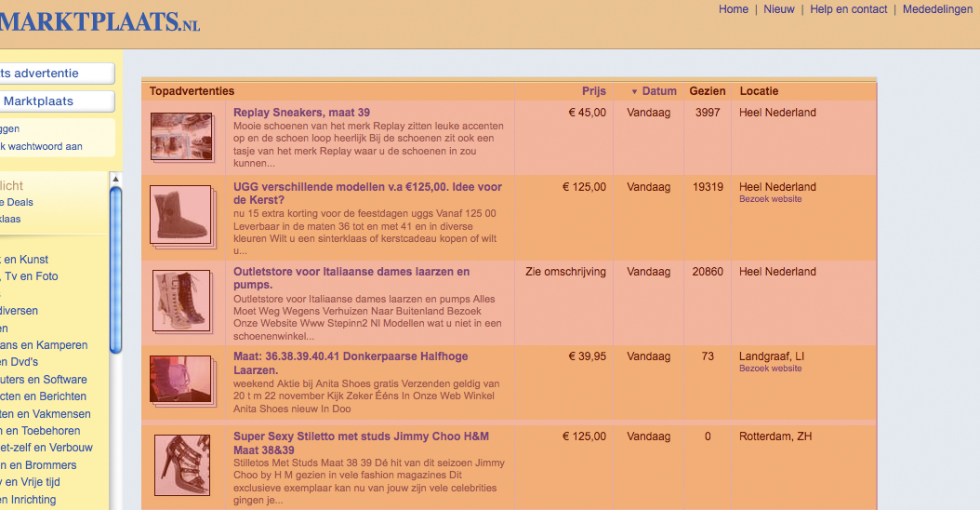Open the wachtwoord aan link

coord(41,146)
